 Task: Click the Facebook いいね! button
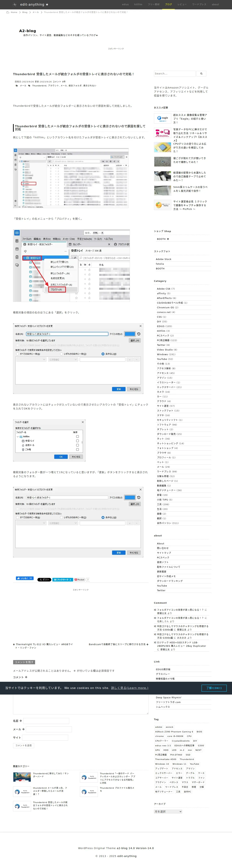[25, 578]
